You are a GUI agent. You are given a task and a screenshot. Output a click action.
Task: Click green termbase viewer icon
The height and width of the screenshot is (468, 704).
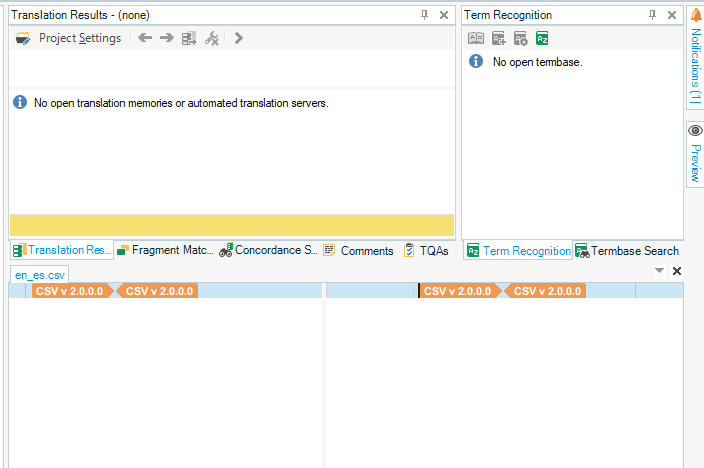[x=542, y=39]
